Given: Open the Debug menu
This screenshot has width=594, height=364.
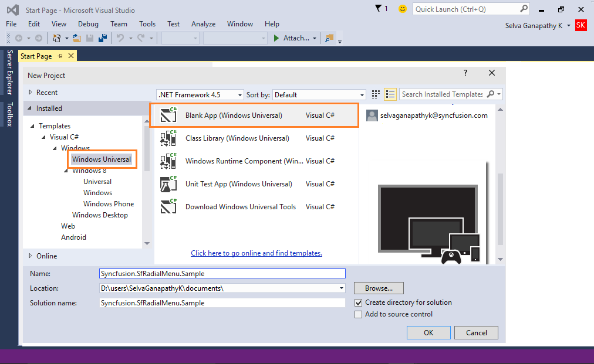Looking at the screenshot, I should pyautogui.click(x=88, y=24).
